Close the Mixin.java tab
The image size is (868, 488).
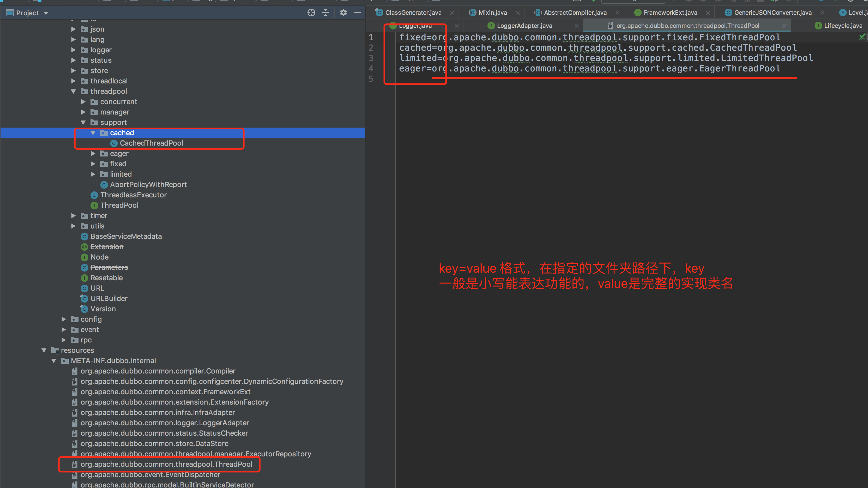click(x=518, y=13)
